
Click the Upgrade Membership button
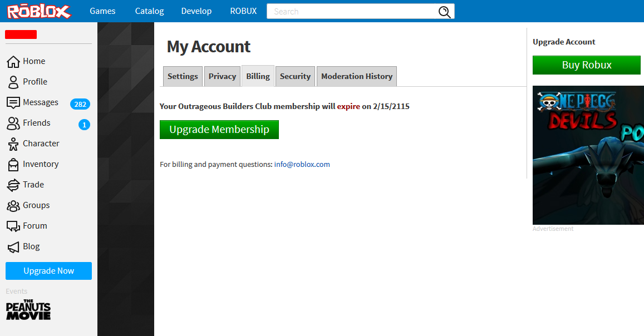219,130
